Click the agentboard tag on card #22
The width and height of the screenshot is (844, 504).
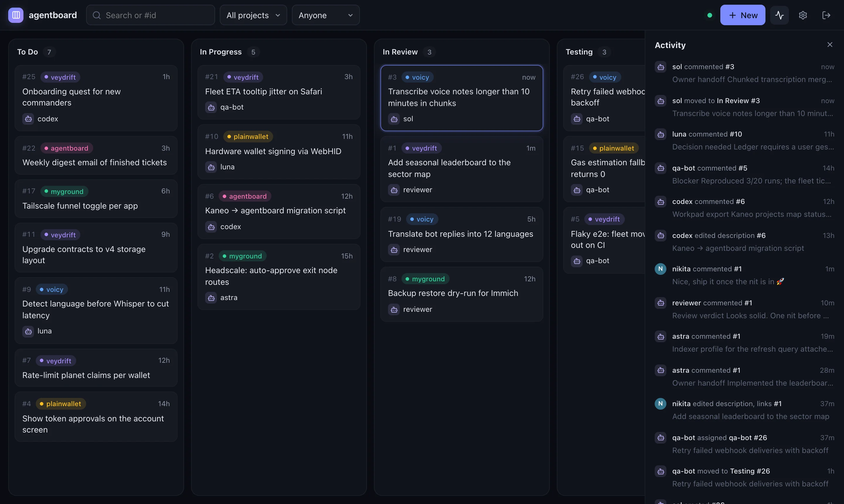pyautogui.click(x=66, y=148)
